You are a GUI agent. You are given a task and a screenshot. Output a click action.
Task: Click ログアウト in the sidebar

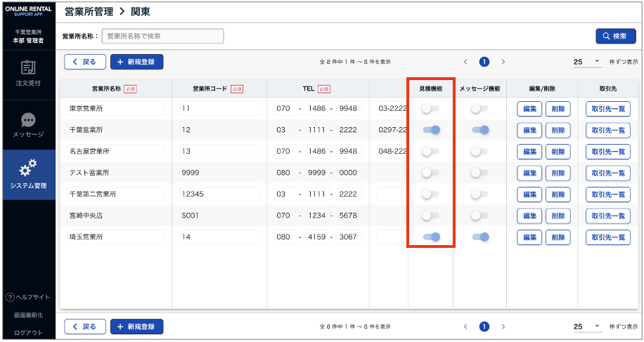(x=28, y=333)
